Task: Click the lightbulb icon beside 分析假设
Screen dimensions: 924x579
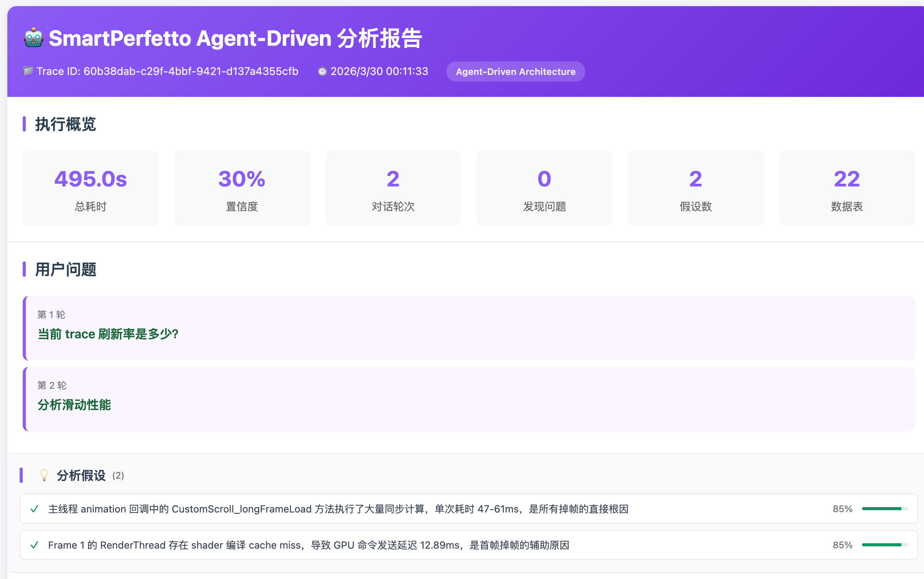Action: coord(45,475)
